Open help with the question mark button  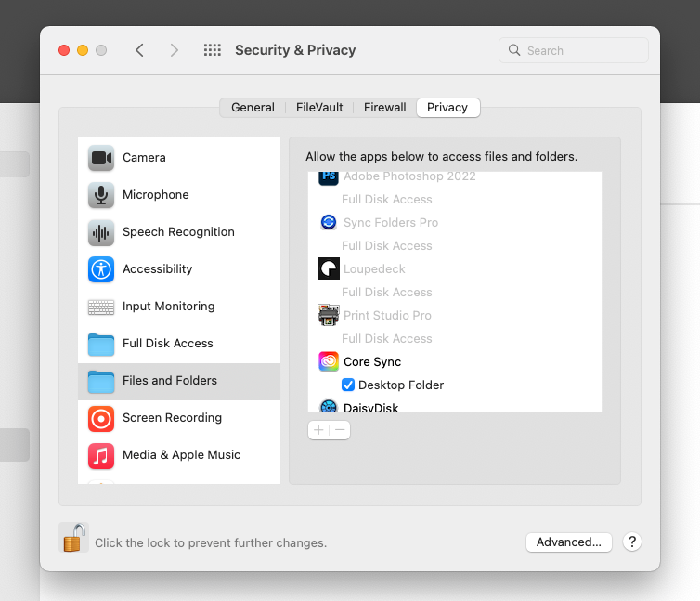(x=631, y=542)
